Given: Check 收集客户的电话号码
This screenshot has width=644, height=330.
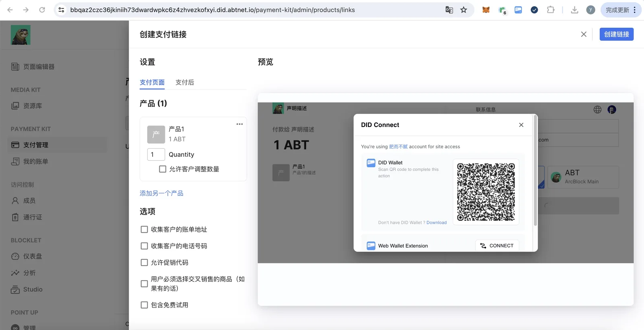Looking at the screenshot, I should (144, 246).
